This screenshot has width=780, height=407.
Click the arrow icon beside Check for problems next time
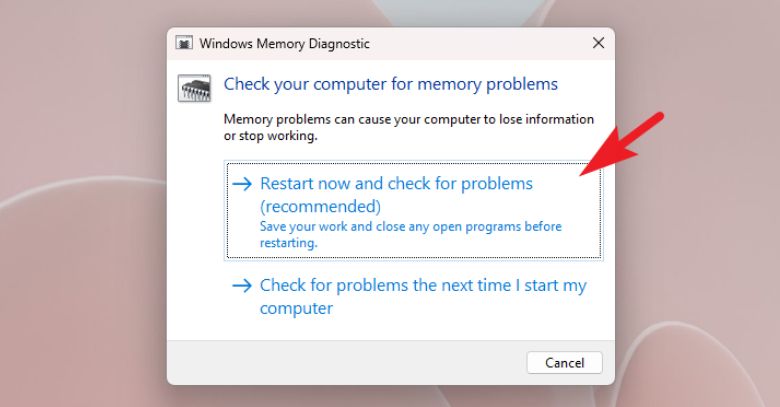point(242,286)
